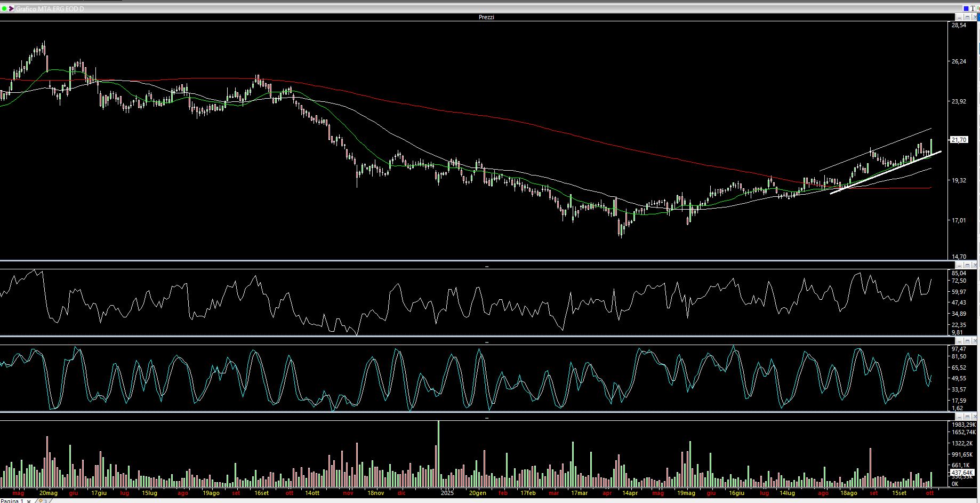This screenshot has height=503, width=980.
Task: Close the RSI indicator panel below prices
Action: coord(975,265)
